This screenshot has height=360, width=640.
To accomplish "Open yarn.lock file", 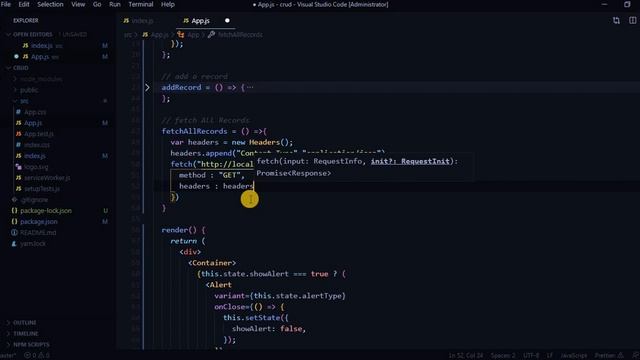I will click(x=33, y=244).
